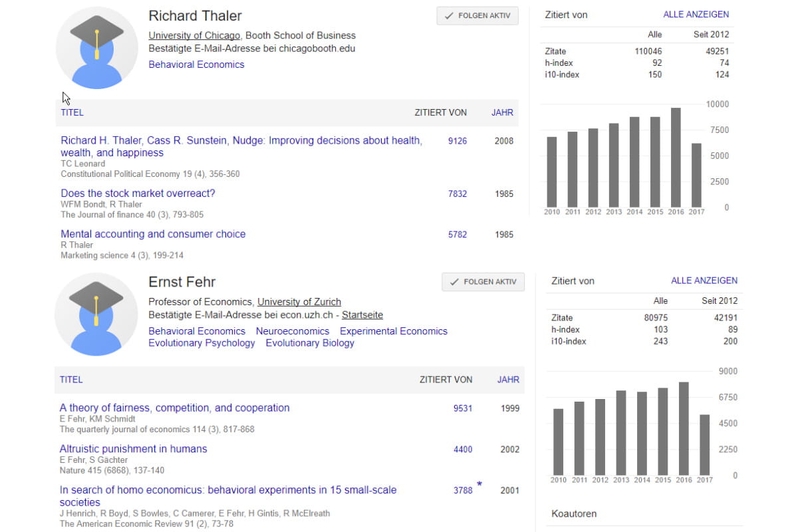Toggle FOLGEN AKTIV for Richard Thaler
Viewport: 798px width, 532px height.
477,16
